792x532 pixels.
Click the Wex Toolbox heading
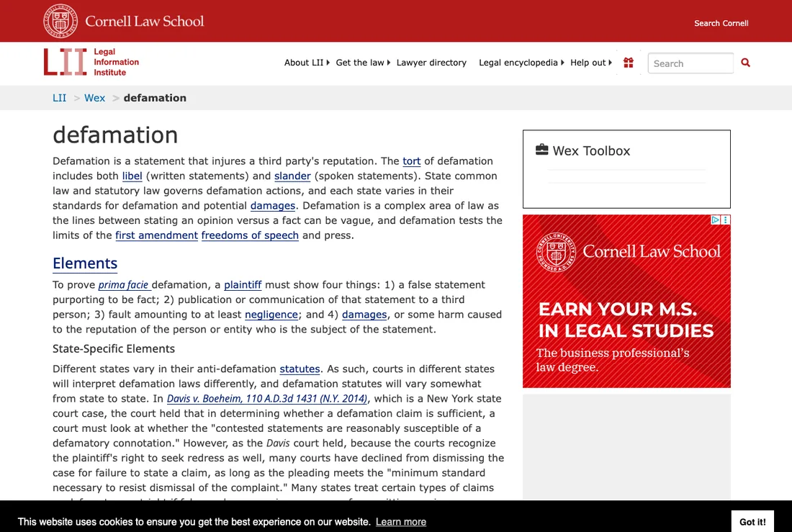pos(591,150)
